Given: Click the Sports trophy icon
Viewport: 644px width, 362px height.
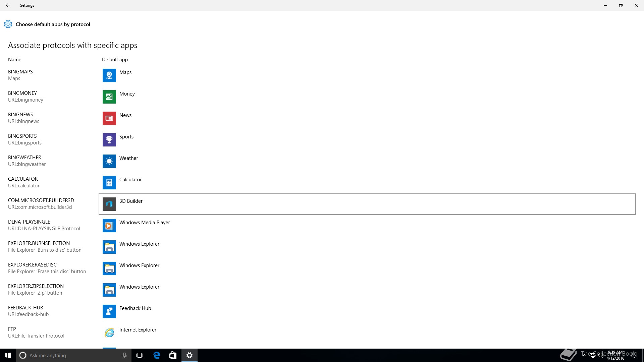Looking at the screenshot, I should tap(109, 140).
